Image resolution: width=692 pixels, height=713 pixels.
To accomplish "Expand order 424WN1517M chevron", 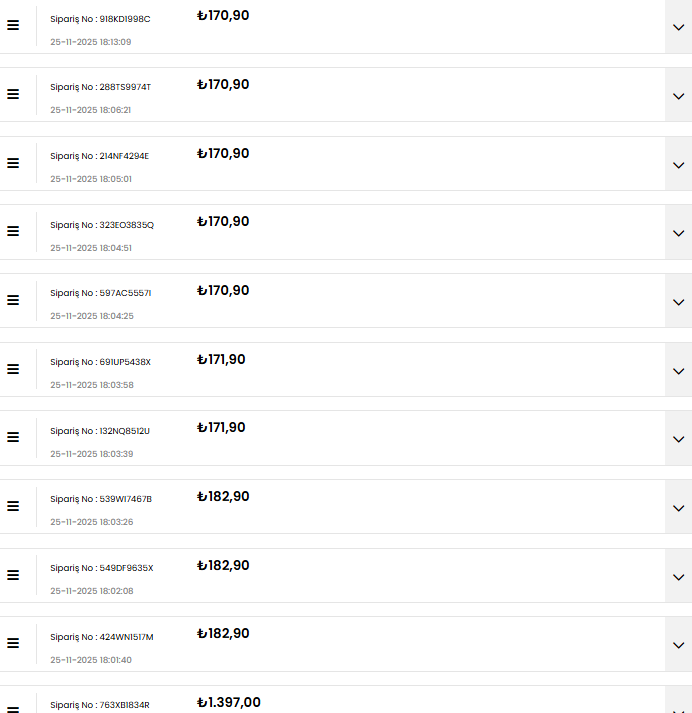I will [678, 645].
